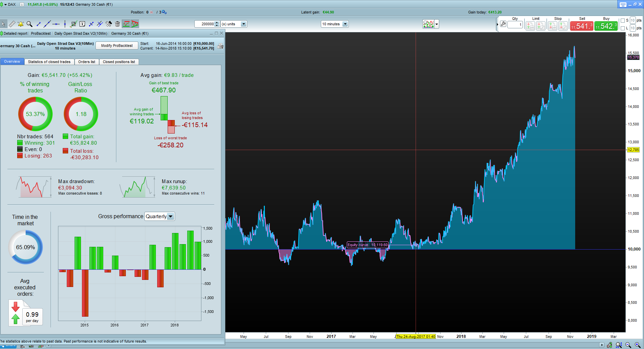
Task: Click the Modify ProBacktest button
Action: (x=117, y=46)
